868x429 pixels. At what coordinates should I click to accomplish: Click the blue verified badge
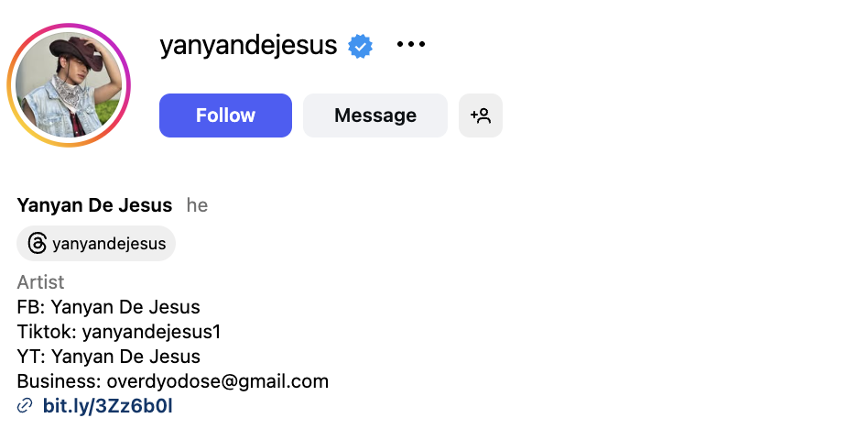click(x=360, y=45)
